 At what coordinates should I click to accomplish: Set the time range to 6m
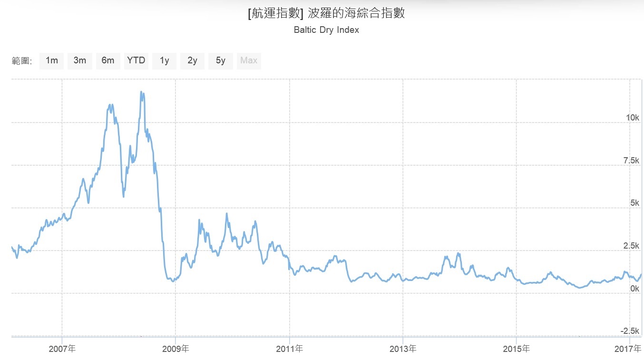(x=108, y=60)
